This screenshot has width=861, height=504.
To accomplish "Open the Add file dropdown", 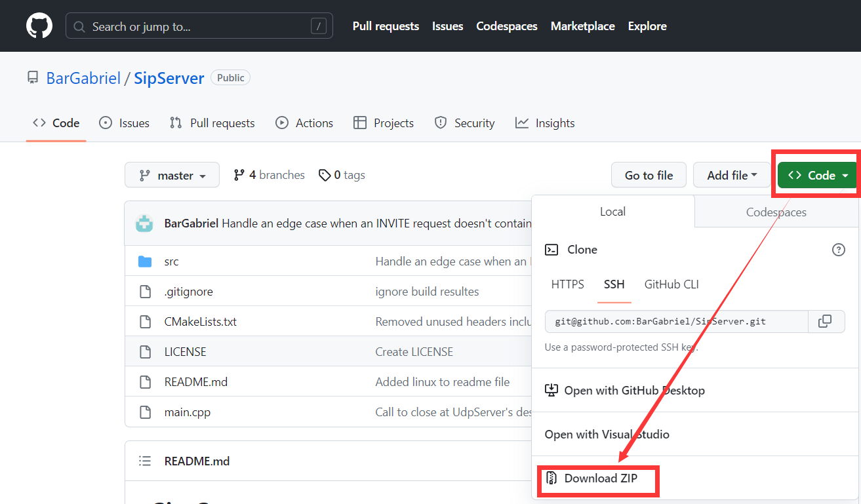I will click(x=732, y=174).
